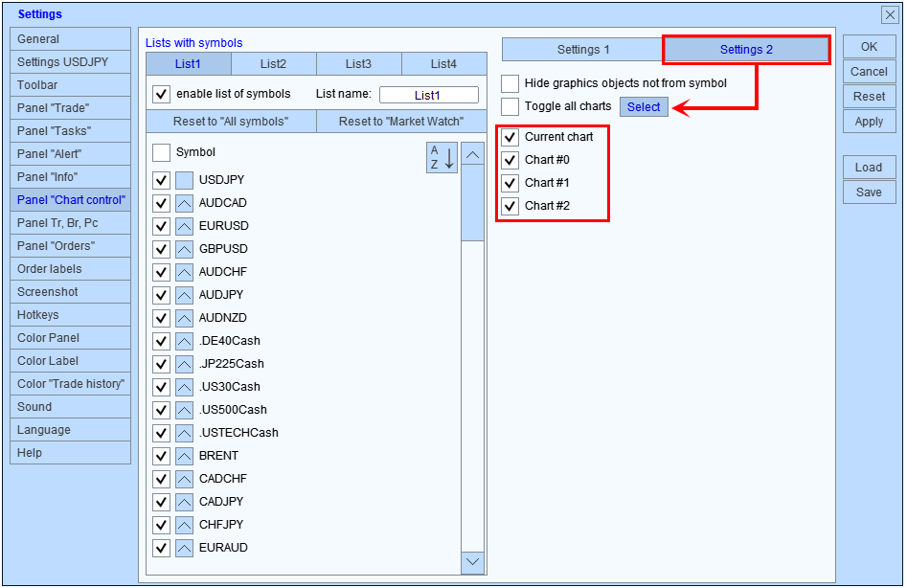Move CHFJPY up with its arrow icon
The height and width of the screenshot is (588, 907).
[x=185, y=525]
